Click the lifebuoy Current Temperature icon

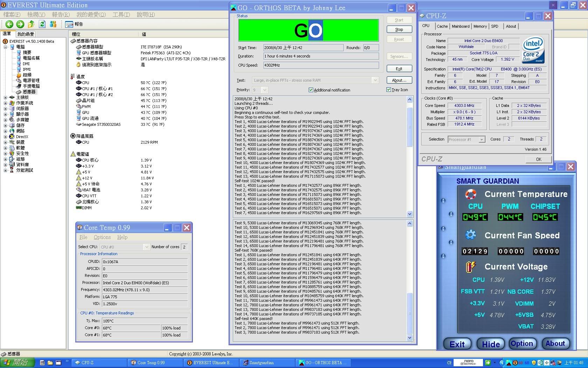(471, 194)
